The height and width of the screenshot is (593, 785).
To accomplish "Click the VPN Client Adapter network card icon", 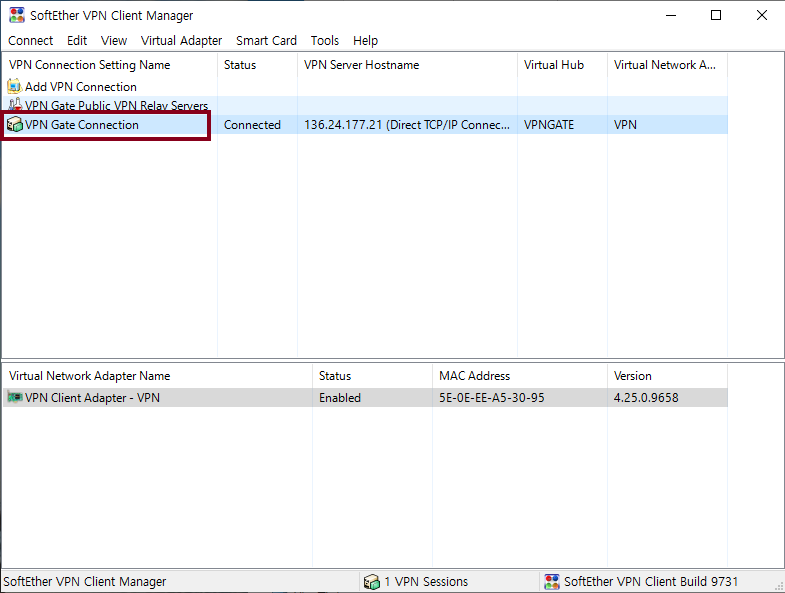I will 15,397.
